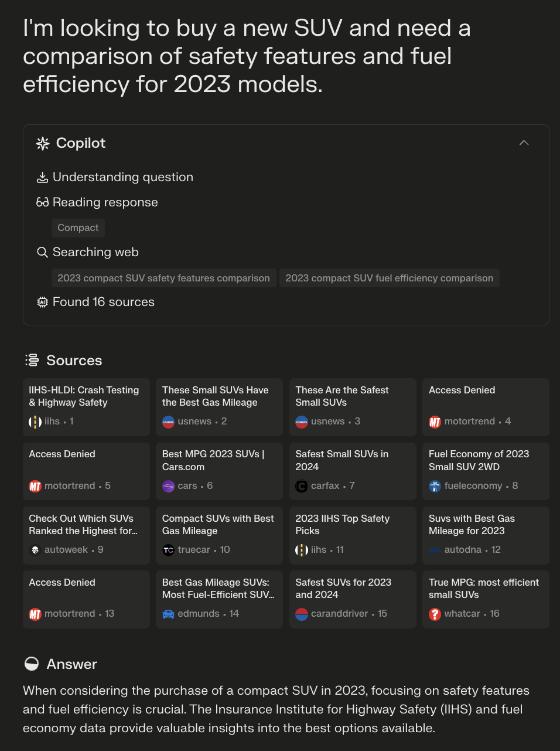This screenshot has width=560, height=751.
Task: Click the motortrend favicon on source 13
Action: [x=35, y=614]
